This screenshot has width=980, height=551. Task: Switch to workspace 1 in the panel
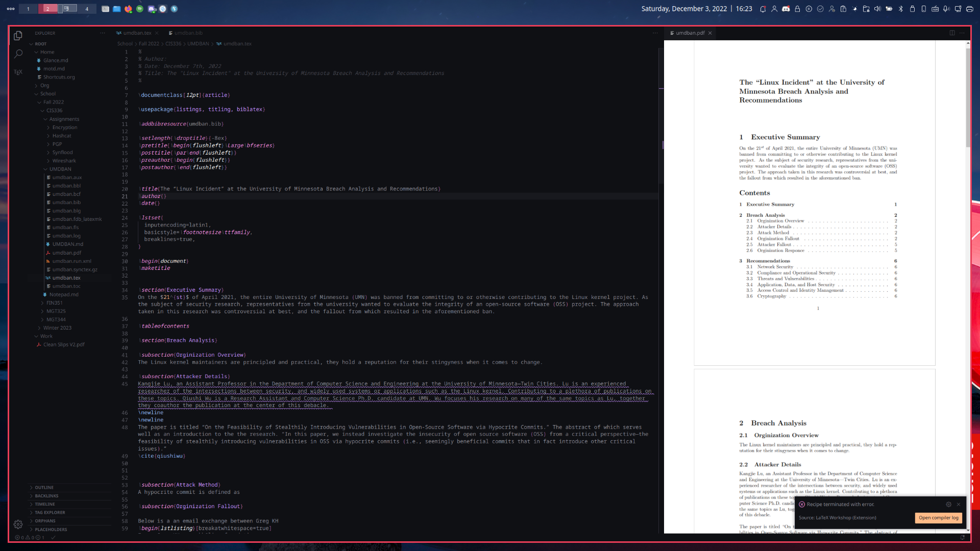[28, 9]
